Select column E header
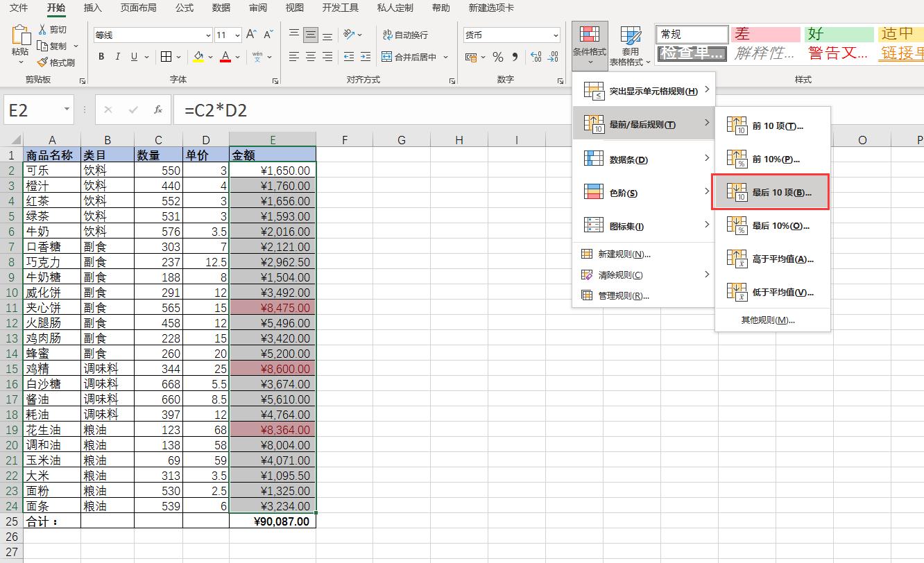Viewport: 924px width, 563px height. point(273,140)
